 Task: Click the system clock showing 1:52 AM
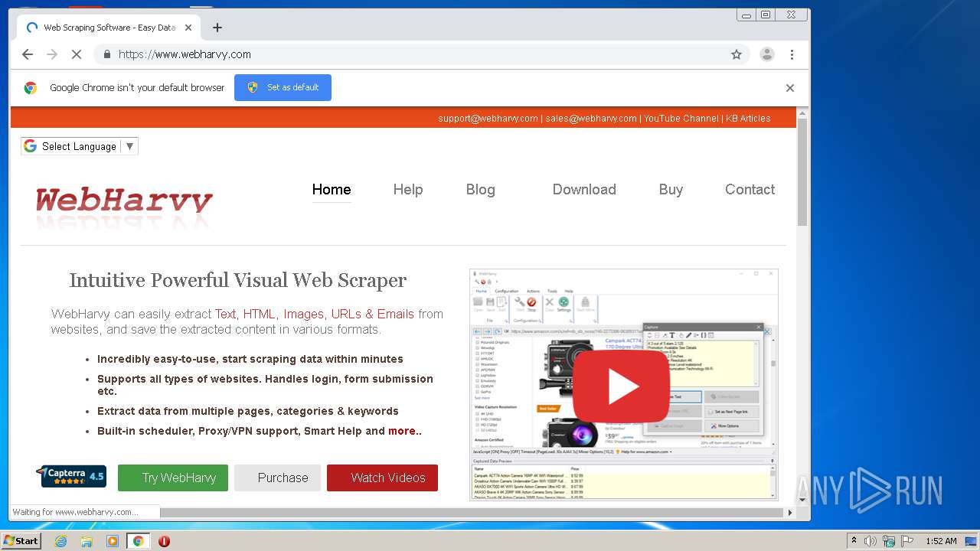pyautogui.click(x=941, y=541)
